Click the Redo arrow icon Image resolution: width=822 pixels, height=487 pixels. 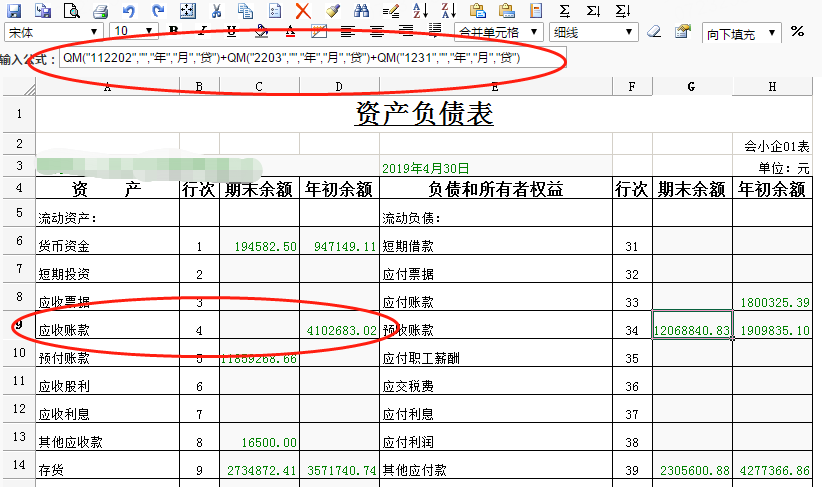pos(158,10)
